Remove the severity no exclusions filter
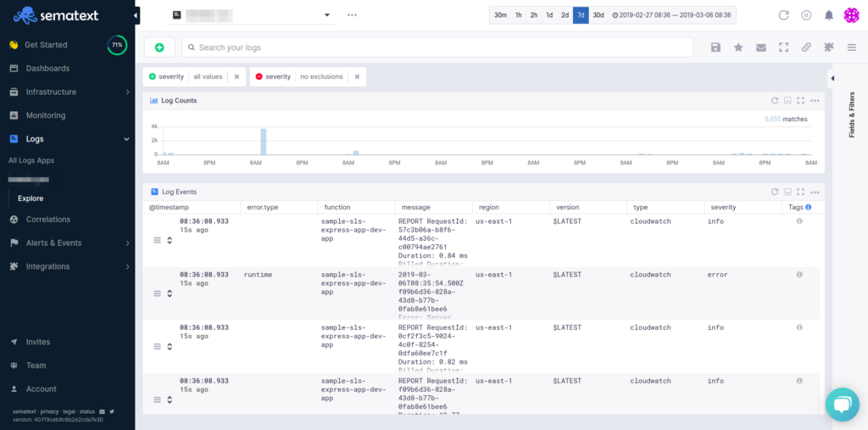The image size is (868, 430). [x=357, y=76]
